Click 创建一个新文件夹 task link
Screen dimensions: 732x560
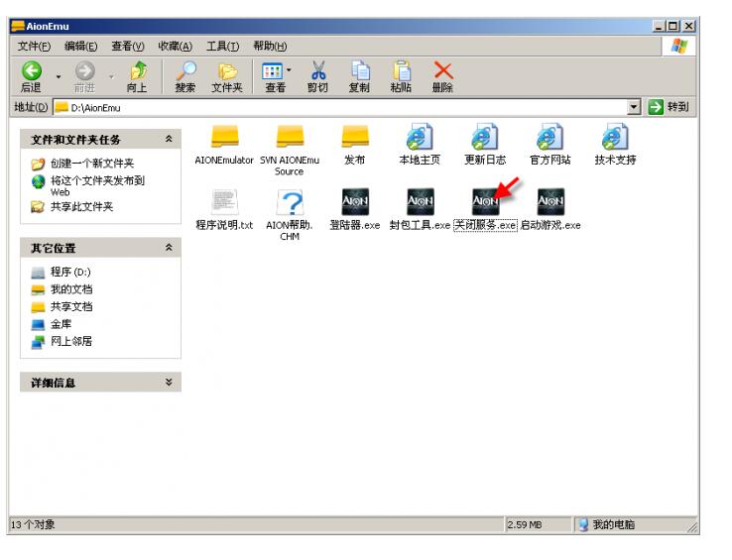click(x=82, y=164)
